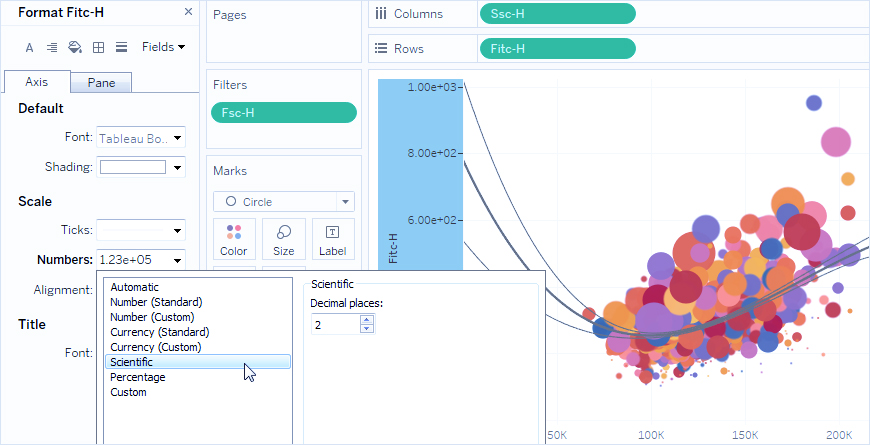The width and height of the screenshot is (870, 445).
Task: Click the Label marks card button
Action: 333,238
